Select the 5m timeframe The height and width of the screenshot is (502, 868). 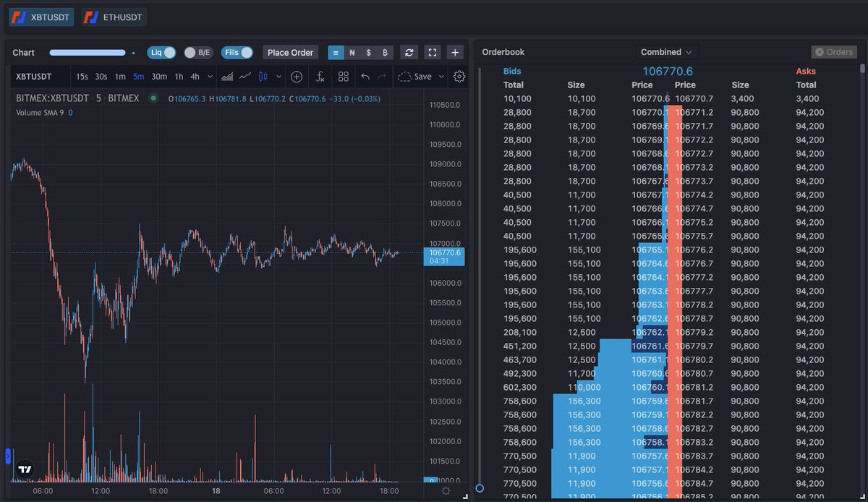click(x=138, y=77)
